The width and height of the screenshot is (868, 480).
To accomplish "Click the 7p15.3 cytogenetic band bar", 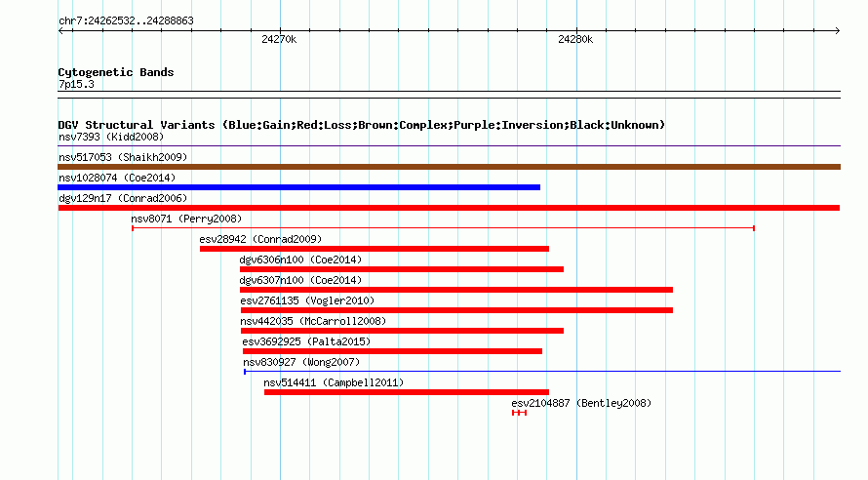I will [449, 95].
